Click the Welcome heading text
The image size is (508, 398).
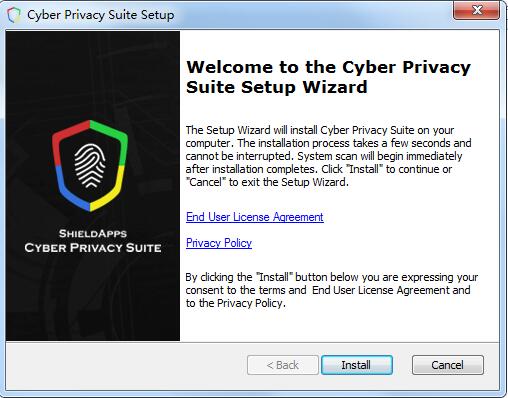[x=328, y=77]
